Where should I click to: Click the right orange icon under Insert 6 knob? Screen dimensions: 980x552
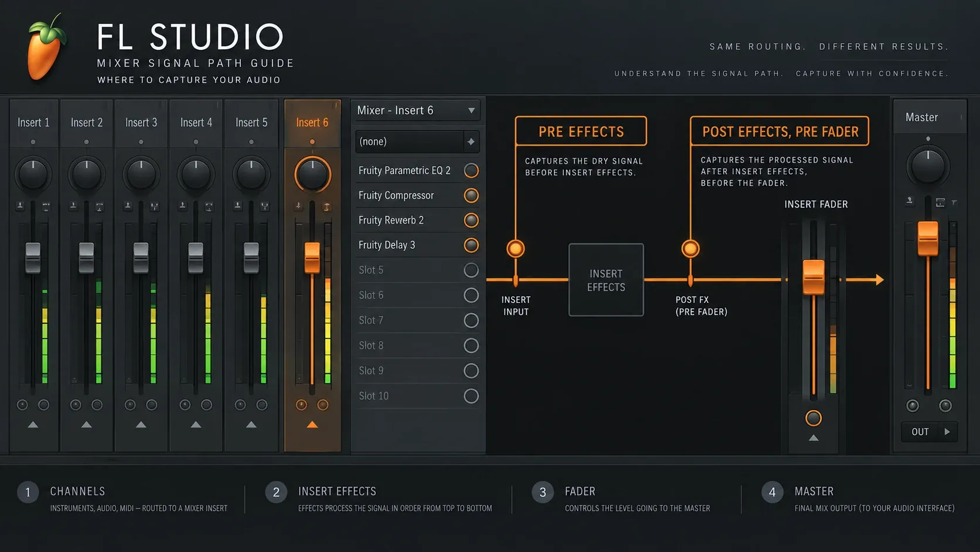click(x=326, y=206)
